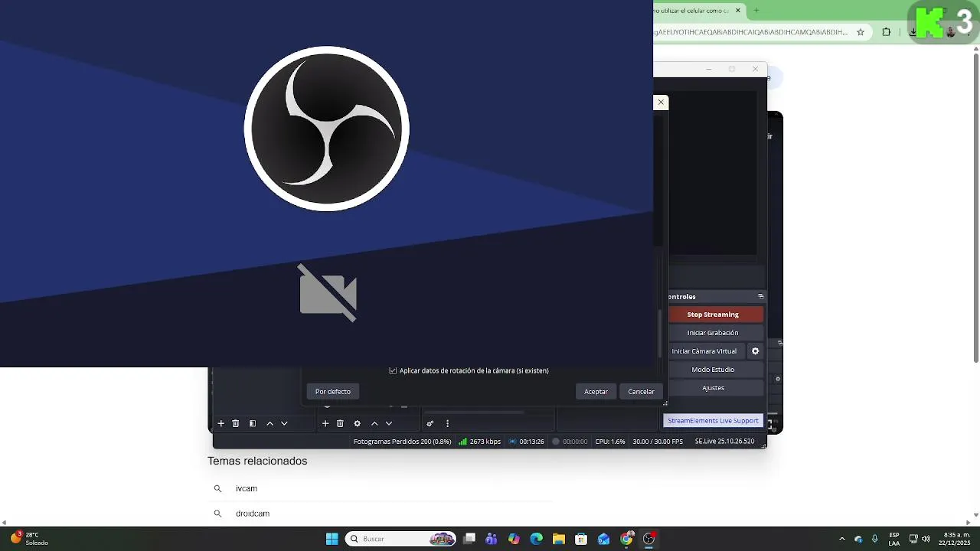Move the source up in the sources toolbar
This screenshot has height=551, width=980.
click(374, 423)
